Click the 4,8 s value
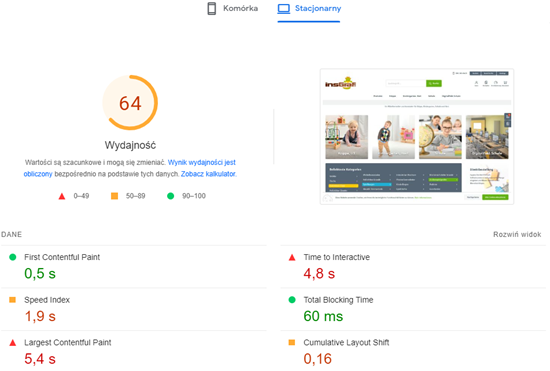The image size is (550, 371). coord(319,274)
